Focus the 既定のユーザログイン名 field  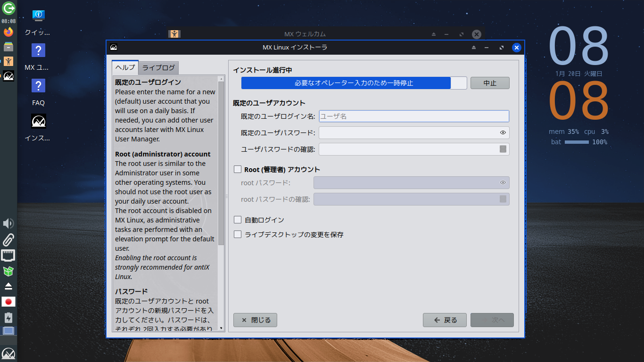click(414, 116)
